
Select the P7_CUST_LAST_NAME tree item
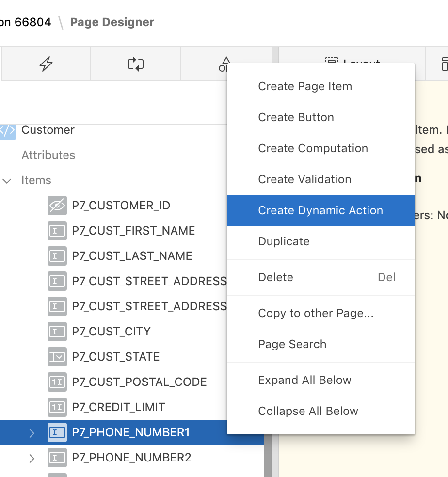coord(132,256)
